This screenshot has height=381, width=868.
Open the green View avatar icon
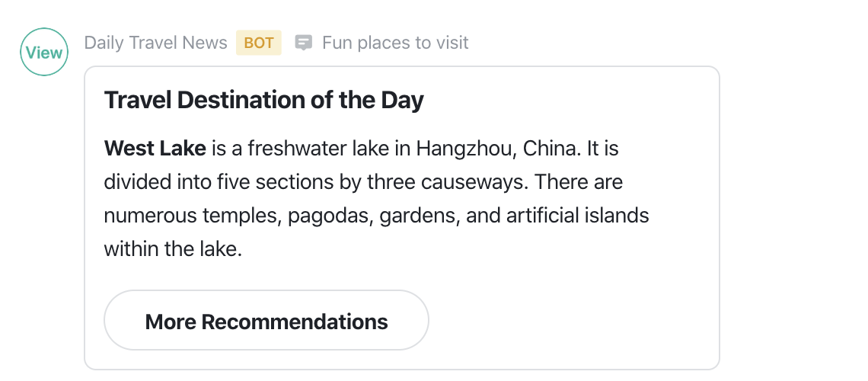point(44,52)
